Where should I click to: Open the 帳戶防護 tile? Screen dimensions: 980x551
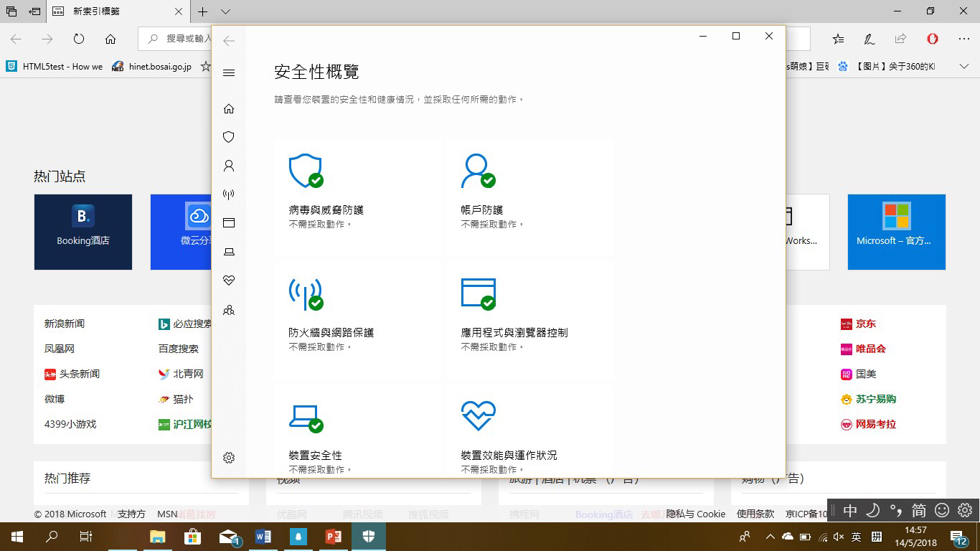click(529, 197)
